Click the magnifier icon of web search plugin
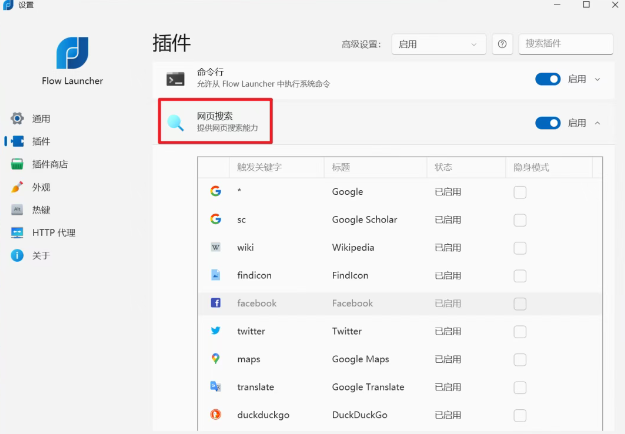625x434 pixels. [x=175, y=123]
